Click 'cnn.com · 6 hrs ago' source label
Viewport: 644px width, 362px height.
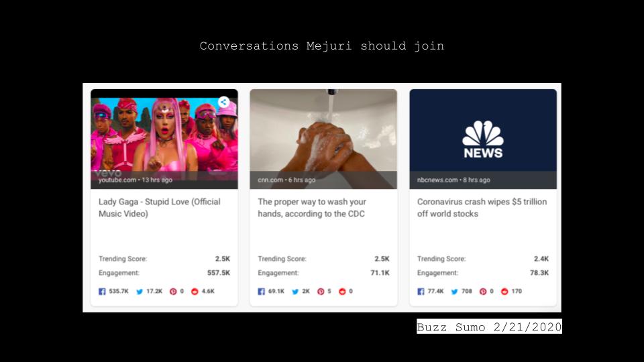pyautogui.click(x=286, y=180)
